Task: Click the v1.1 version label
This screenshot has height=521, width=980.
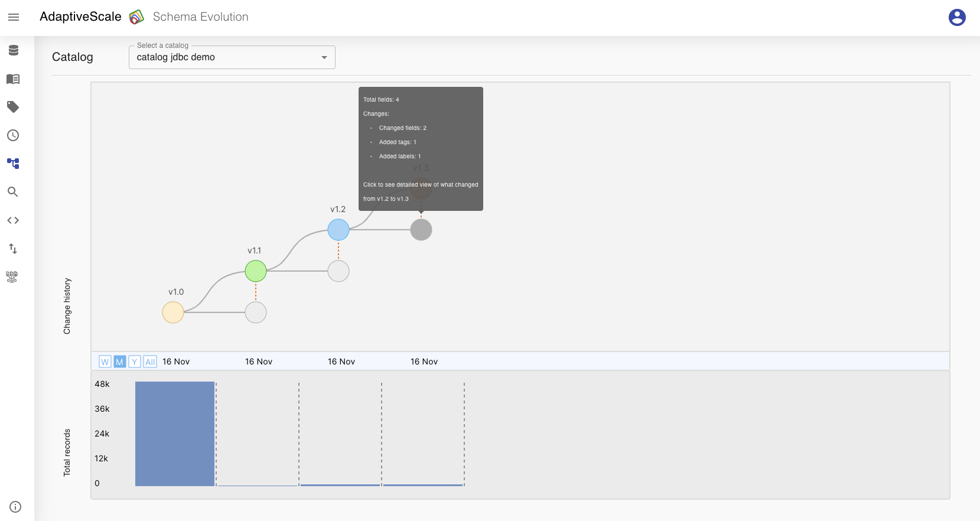Action: pos(255,250)
